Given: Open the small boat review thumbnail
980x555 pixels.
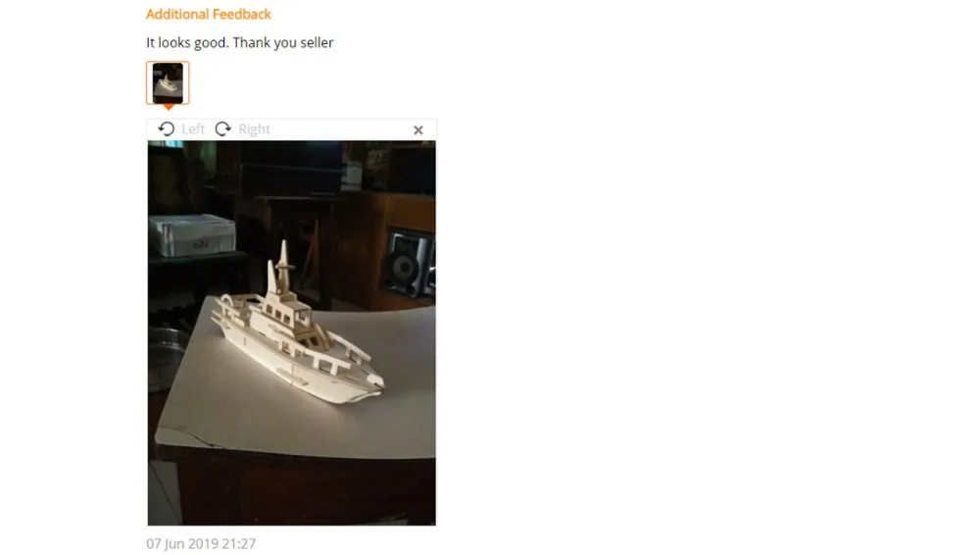Looking at the screenshot, I should 168,82.
